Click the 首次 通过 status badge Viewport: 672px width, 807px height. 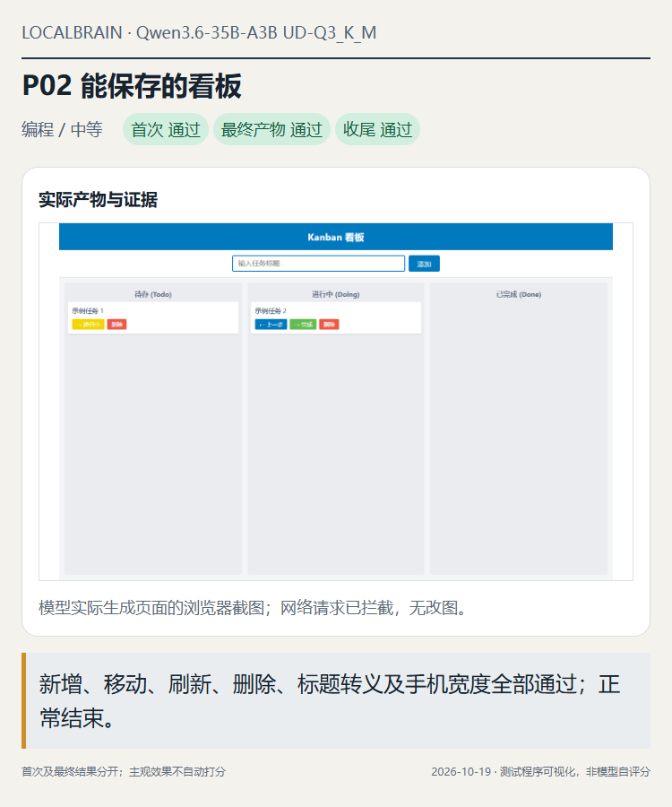[x=166, y=129]
